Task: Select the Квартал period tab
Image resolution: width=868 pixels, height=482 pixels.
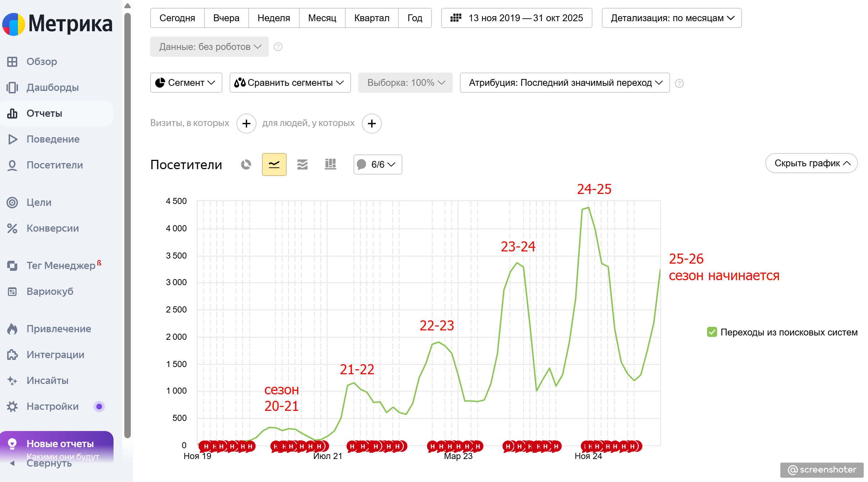Action: (x=371, y=18)
